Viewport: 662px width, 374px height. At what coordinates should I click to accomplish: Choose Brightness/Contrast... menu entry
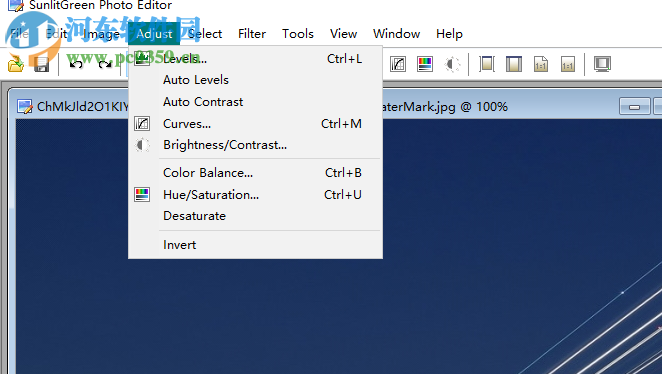255,145
